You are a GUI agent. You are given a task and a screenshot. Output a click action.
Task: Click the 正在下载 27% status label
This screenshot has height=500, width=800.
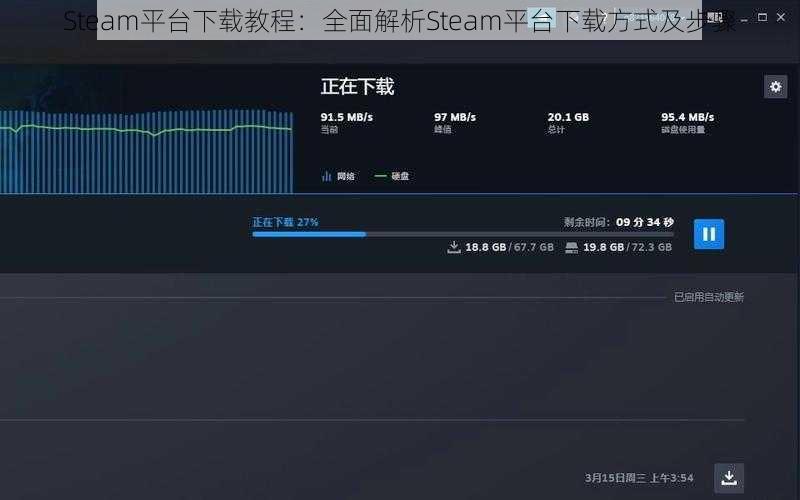[x=285, y=222]
